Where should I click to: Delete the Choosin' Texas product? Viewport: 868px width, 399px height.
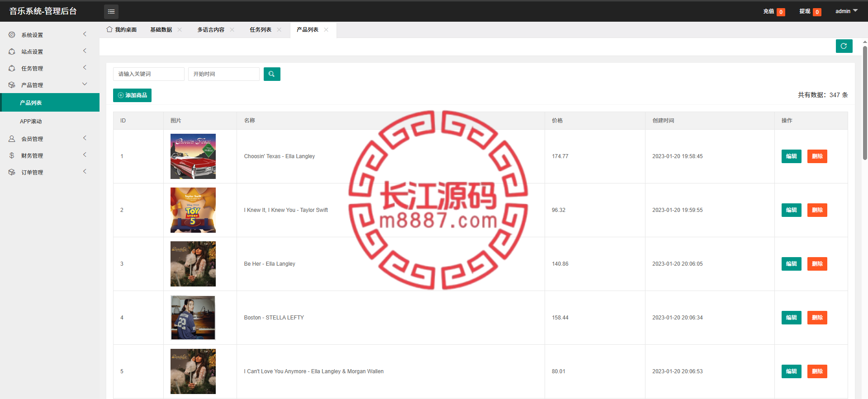point(817,156)
